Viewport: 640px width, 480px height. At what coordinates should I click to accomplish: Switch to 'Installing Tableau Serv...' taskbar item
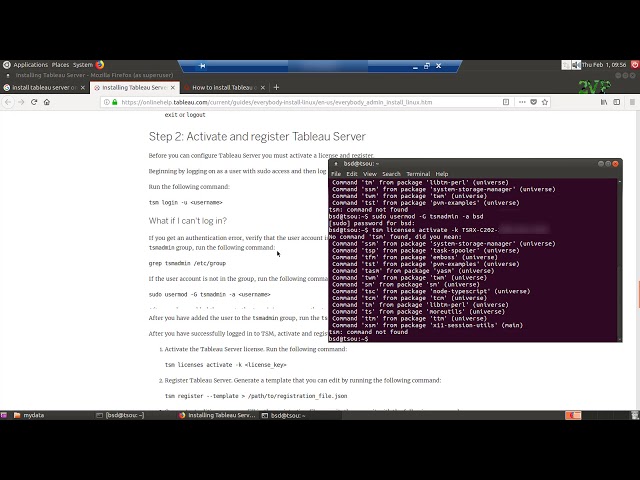pos(217,415)
